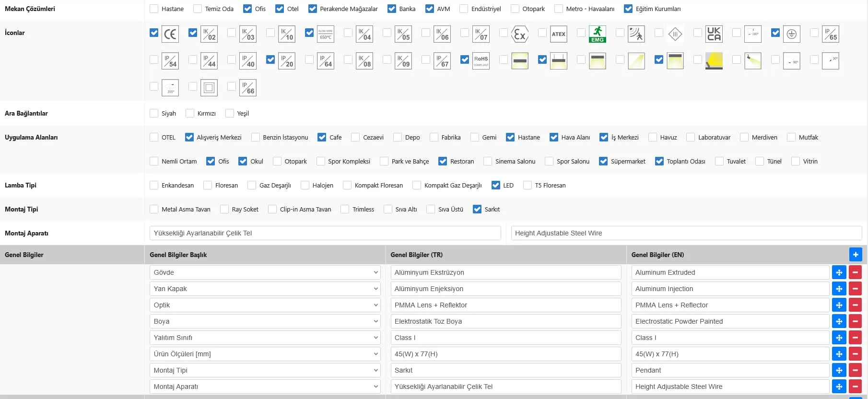The width and height of the screenshot is (868, 399).
Task: Click the ATEX icon
Action: click(x=559, y=34)
